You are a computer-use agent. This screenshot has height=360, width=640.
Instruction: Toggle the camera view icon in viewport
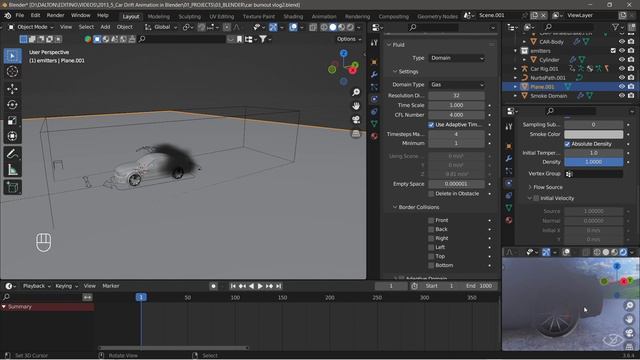coord(356,120)
